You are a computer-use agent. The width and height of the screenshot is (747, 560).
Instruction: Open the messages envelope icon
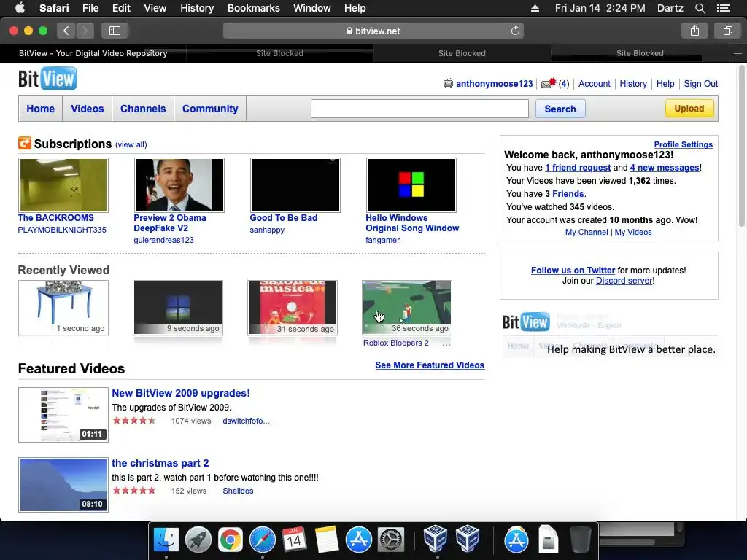click(549, 83)
